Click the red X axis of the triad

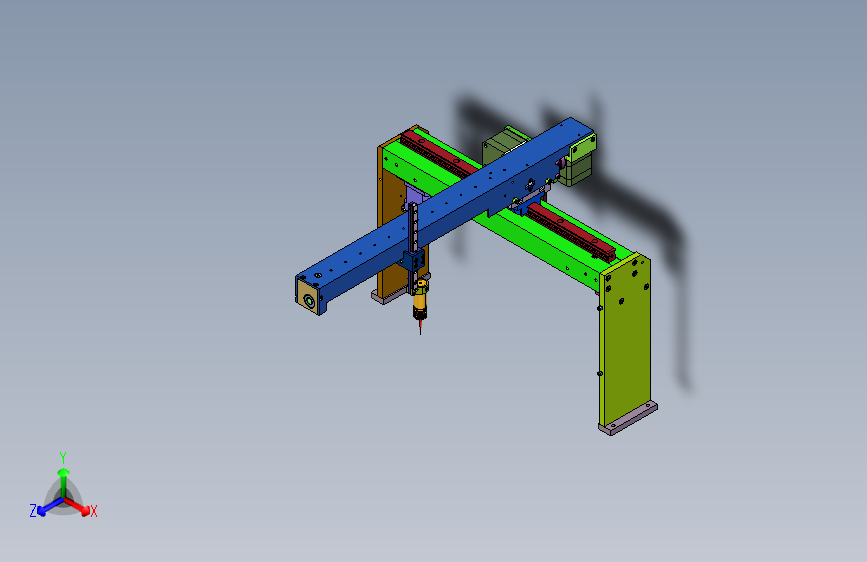pyautogui.click(x=77, y=506)
